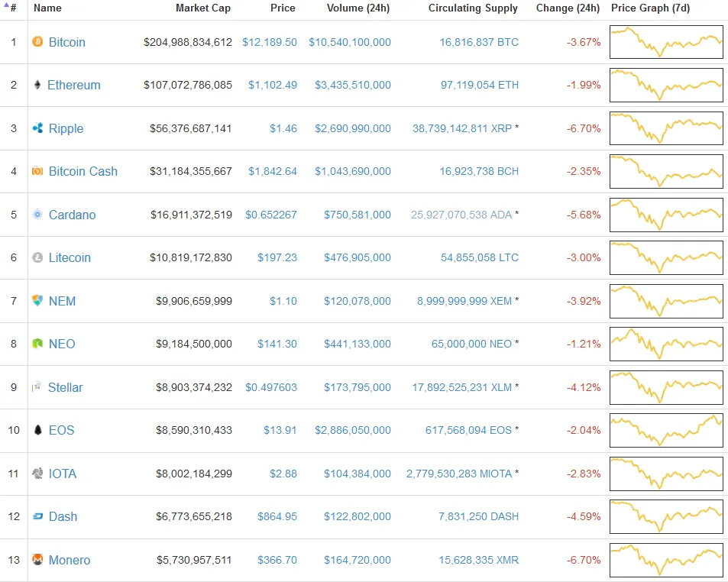The width and height of the screenshot is (728, 582).
Task: Sort by the Price column header
Action: tap(283, 8)
